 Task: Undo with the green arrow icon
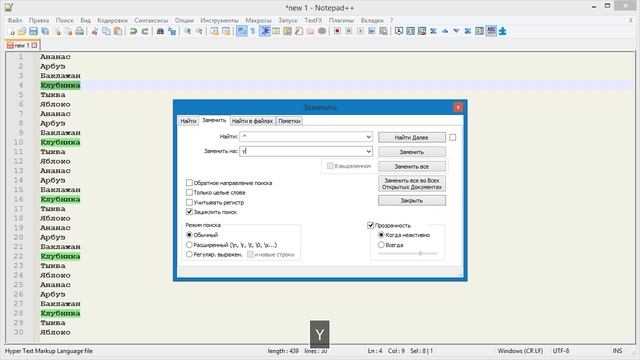(133, 31)
